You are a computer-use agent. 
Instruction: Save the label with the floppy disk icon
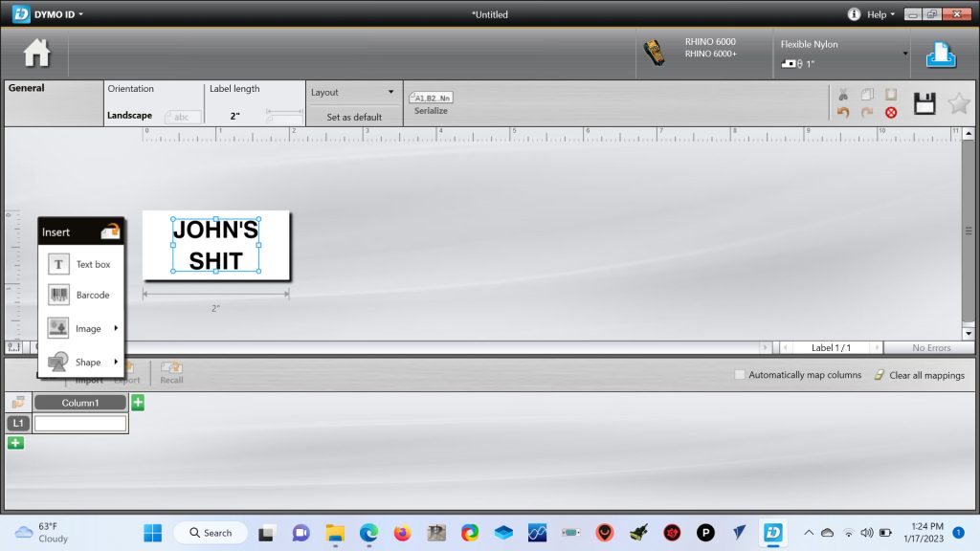(924, 104)
